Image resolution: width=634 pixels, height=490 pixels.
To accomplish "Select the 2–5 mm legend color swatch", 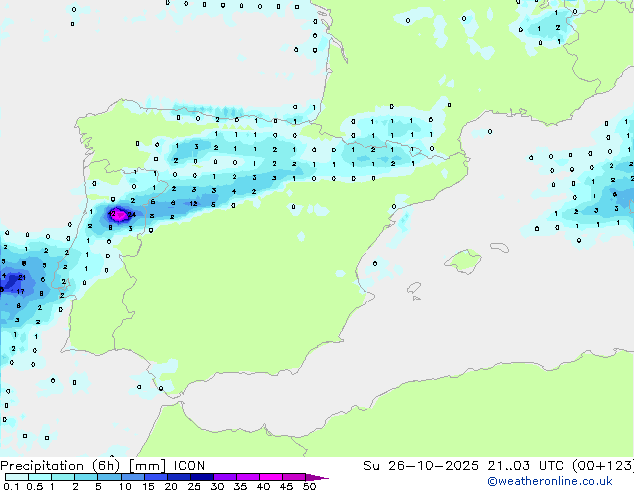I will (x=86, y=477).
